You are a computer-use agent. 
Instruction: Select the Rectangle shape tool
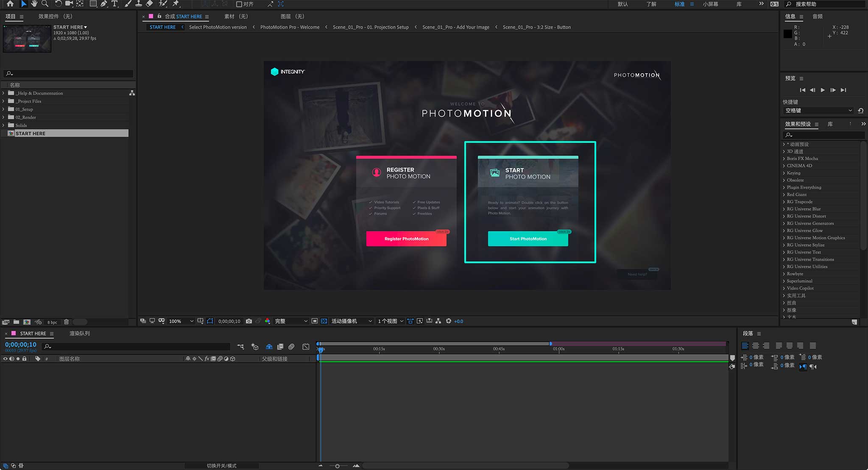(93, 4)
